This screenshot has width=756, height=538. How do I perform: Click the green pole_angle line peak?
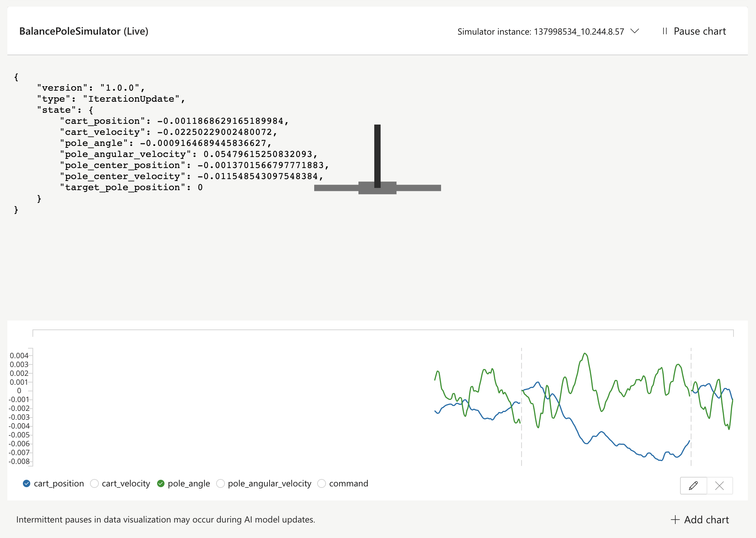(585, 354)
